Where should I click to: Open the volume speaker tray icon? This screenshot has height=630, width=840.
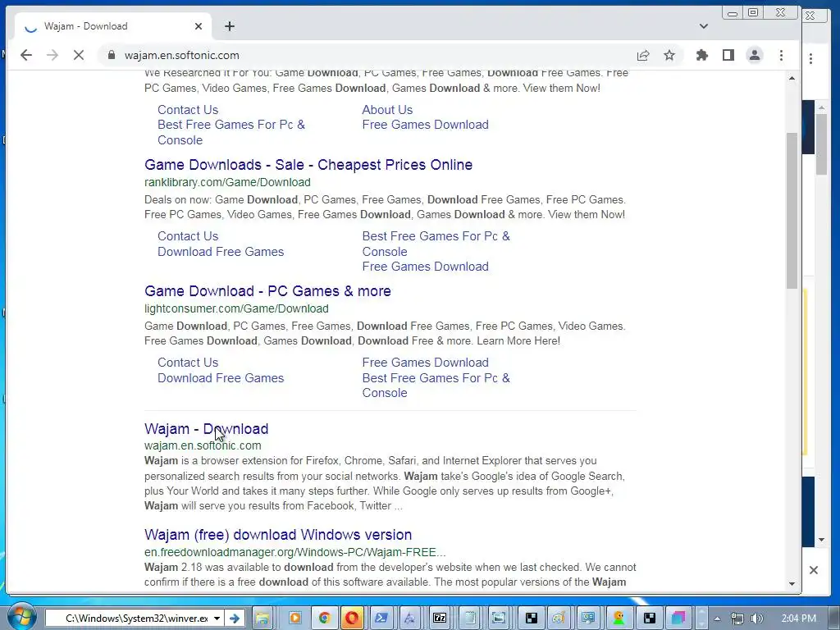[757, 619]
